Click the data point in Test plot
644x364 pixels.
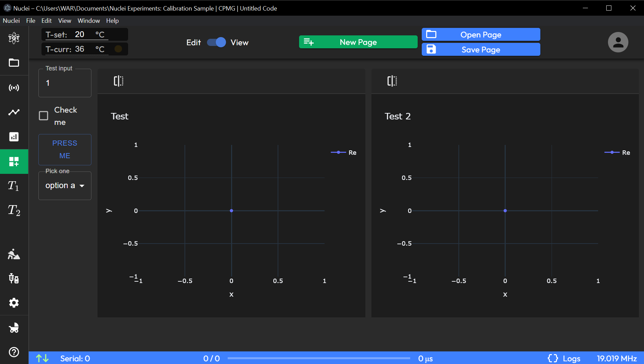click(231, 211)
